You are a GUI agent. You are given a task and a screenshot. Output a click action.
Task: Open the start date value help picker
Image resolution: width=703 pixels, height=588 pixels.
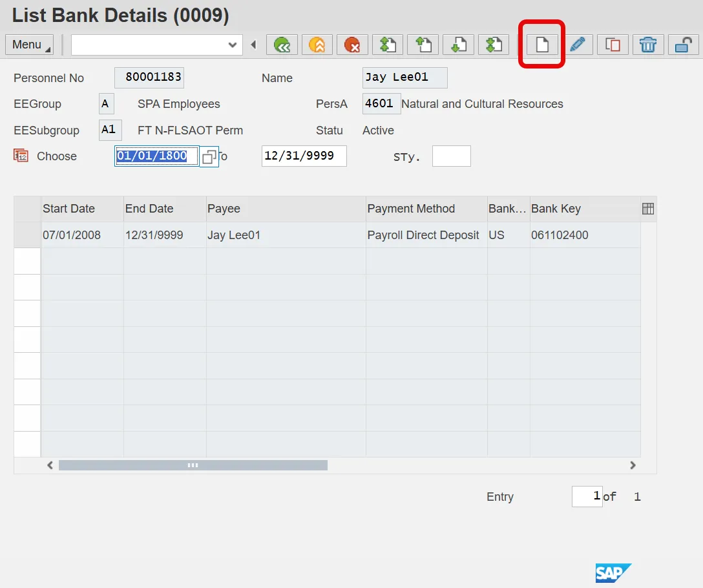[209, 156]
